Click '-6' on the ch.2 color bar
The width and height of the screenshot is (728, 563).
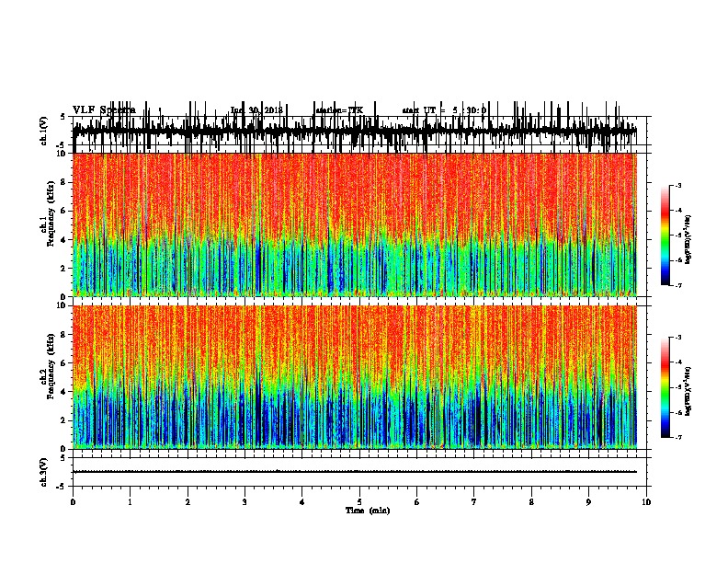tap(677, 412)
